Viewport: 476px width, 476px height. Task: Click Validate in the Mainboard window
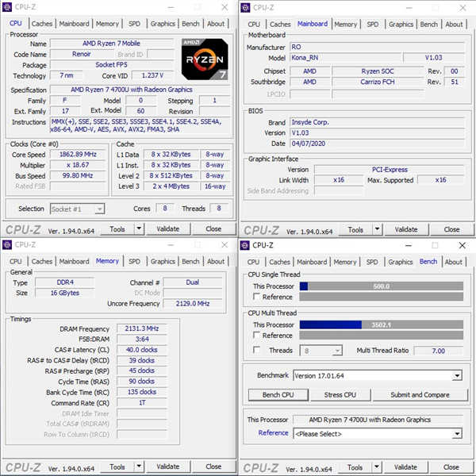click(x=406, y=229)
